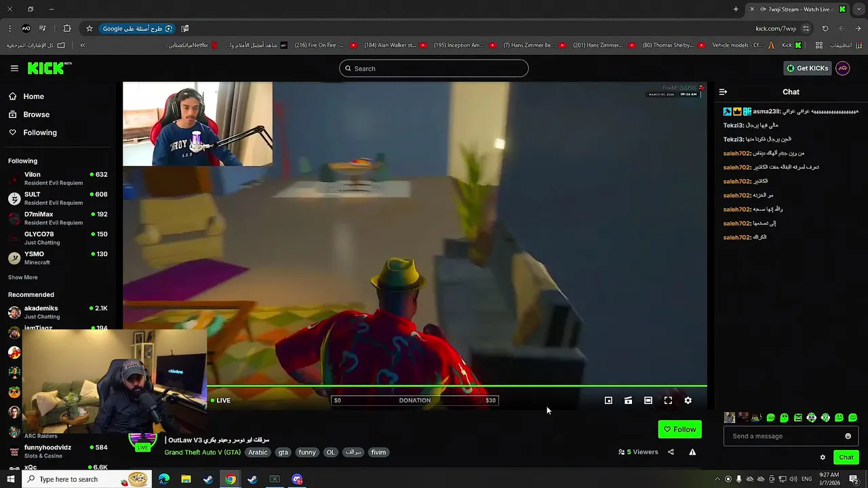Reload the page in browser toolbar
This screenshot has height=488, width=868.
tap(825, 28)
